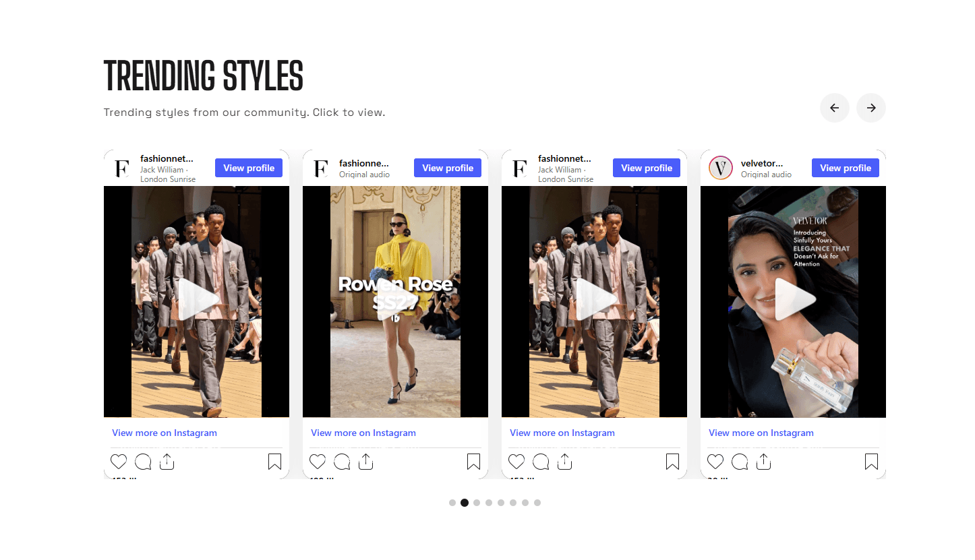This screenshot has width=975, height=560.
Task: Follow View more on Instagram on first card
Action: pyautogui.click(x=165, y=433)
